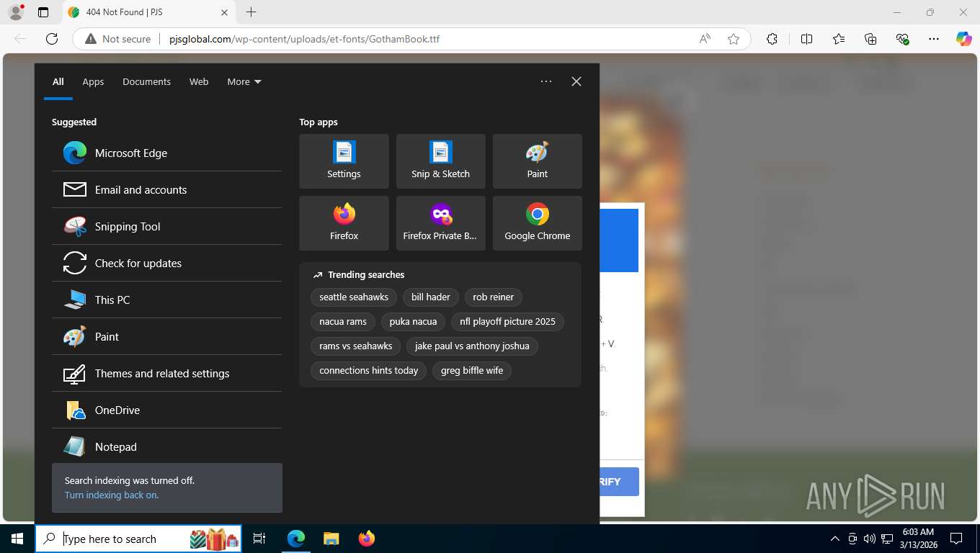Viewport: 980px width, 553px height.
Task: Open a new Edge tab
Action: tap(251, 12)
